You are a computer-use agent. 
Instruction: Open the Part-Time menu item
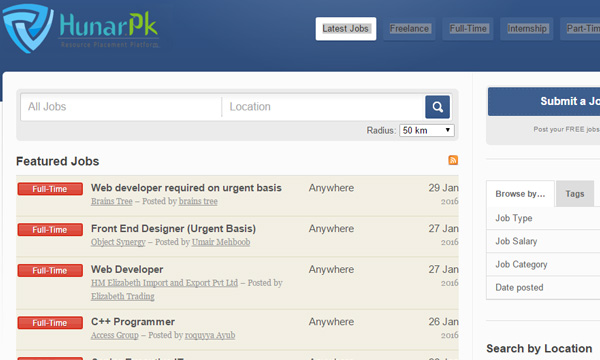pyautogui.click(x=581, y=29)
